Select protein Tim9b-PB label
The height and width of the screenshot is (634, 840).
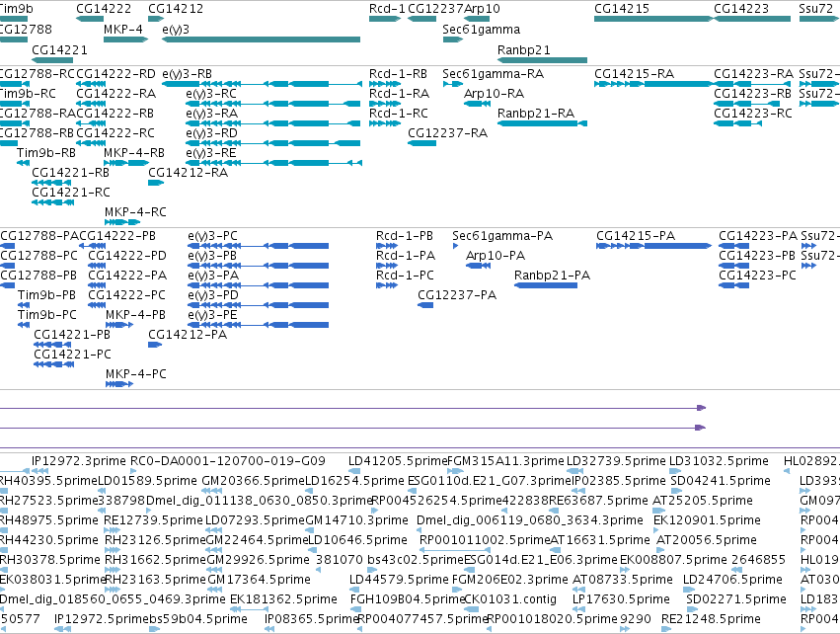pos(46,294)
